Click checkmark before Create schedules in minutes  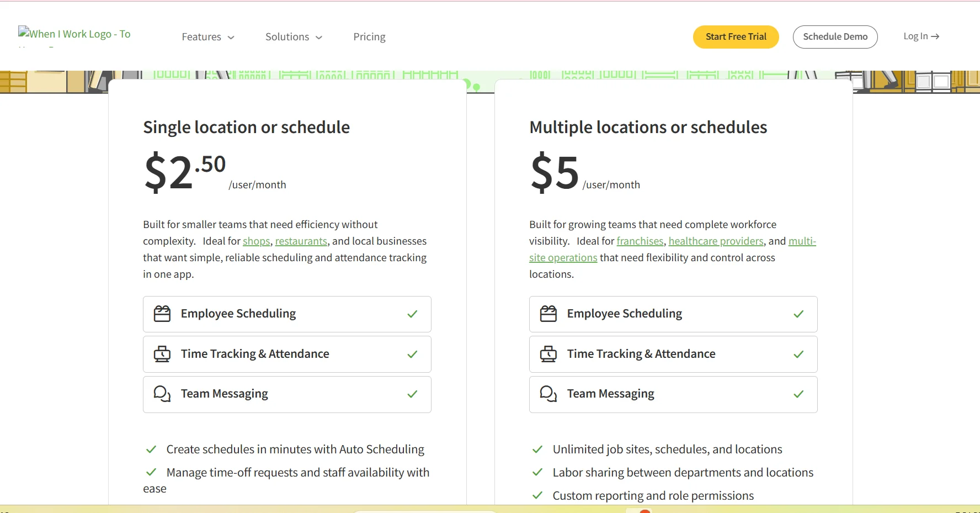(x=151, y=449)
